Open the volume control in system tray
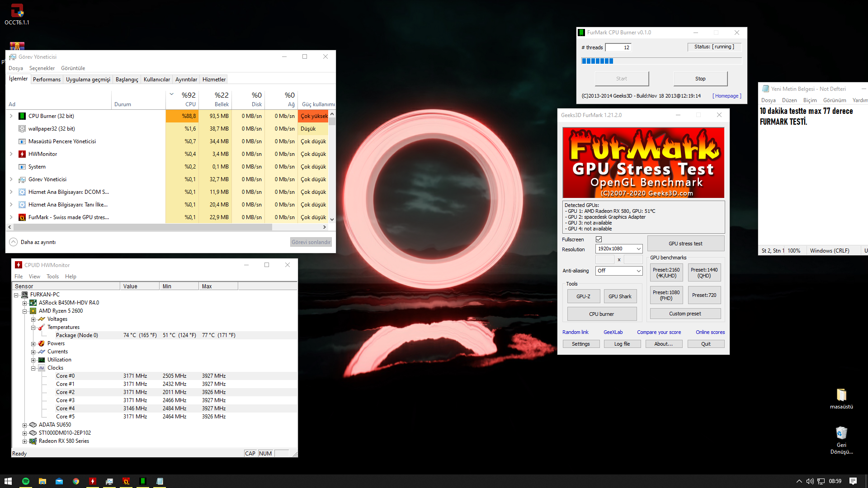The image size is (868, 488). [810, 481]
